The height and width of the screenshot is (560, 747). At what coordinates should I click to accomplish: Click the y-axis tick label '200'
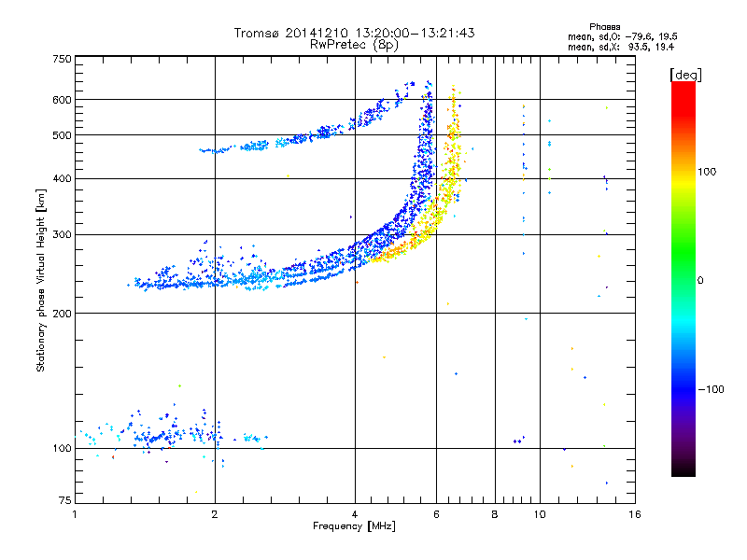click(x=63, y=314)
